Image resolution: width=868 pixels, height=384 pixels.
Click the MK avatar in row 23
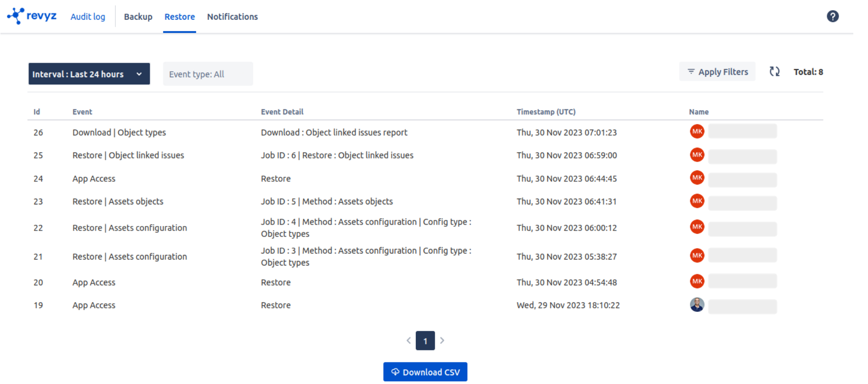click(x=697, y=201)
